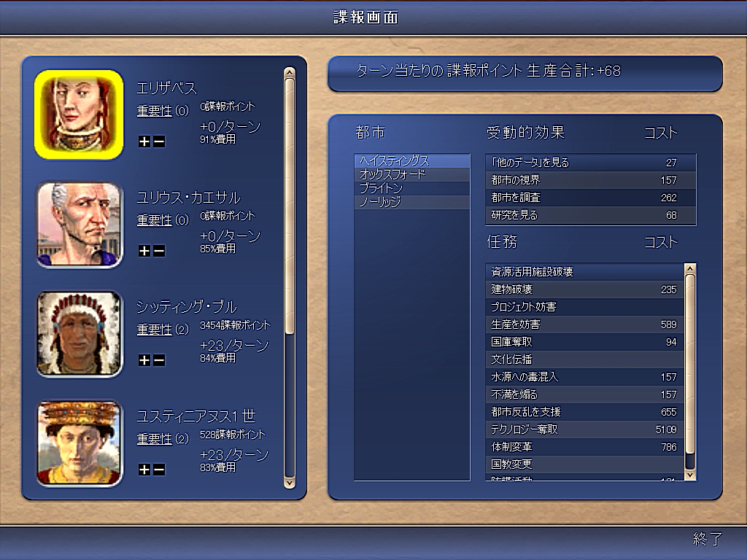Select Julius Caesar's leader portrait
747x560 pixels.
pos(80,225)
